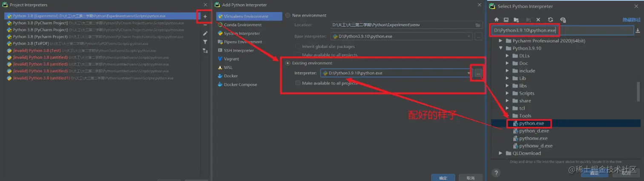Click the show-paths tree icon
This screenshot has width=644, height=181.
point(205,50)
